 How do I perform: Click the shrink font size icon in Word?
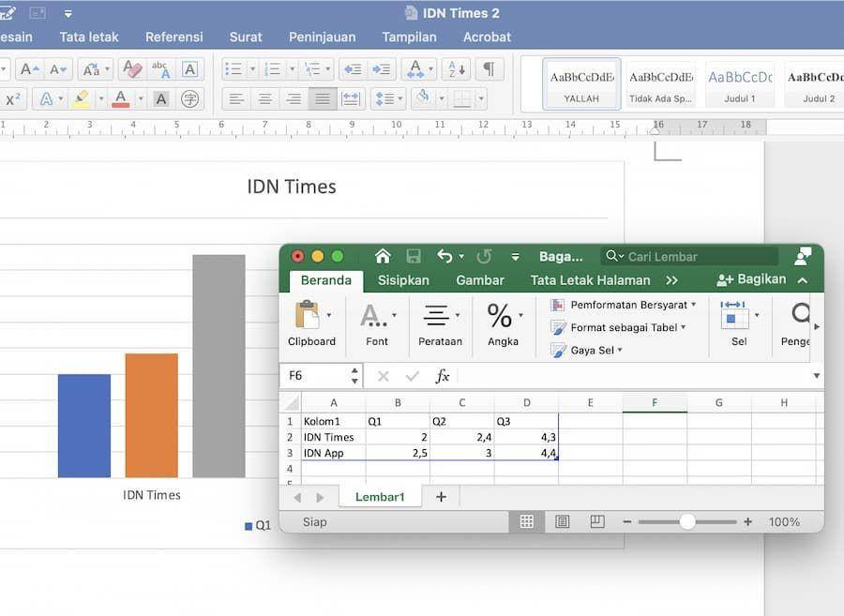tap(57, 69)
